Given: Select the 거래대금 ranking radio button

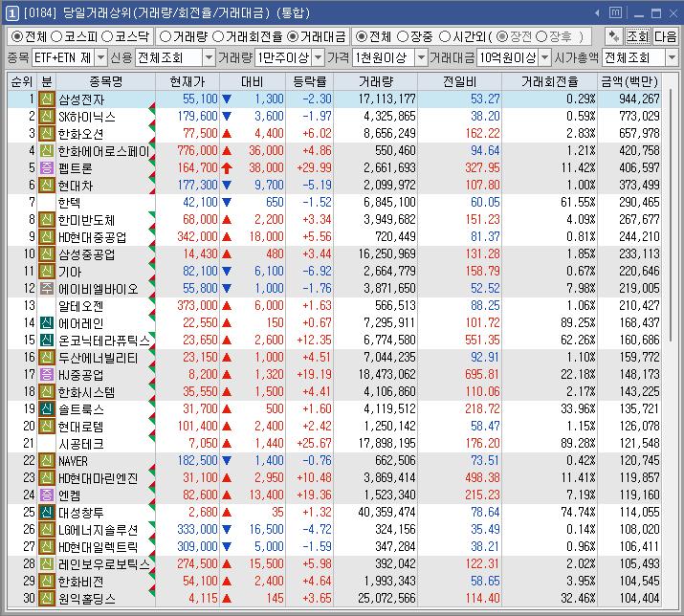Looking at the screenshot, I should coord(293,36).
